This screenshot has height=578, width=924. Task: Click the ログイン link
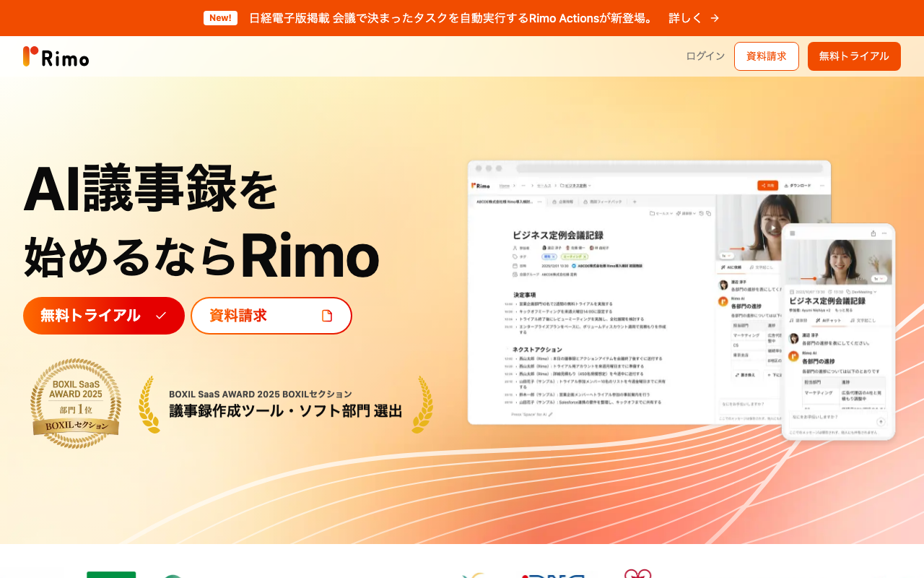coord(705,56)
